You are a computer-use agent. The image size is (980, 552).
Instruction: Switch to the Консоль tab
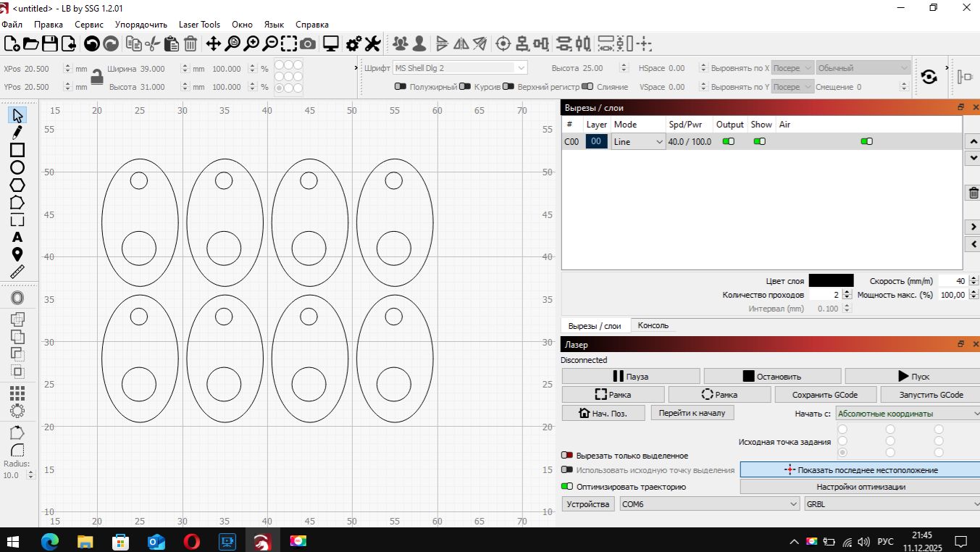point(653,325)
